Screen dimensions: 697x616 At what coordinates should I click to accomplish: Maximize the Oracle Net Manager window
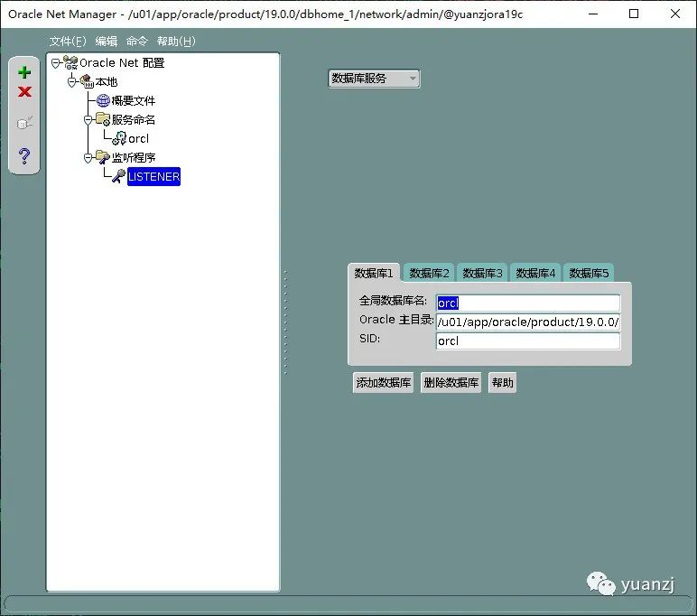[x=634, y=14]
